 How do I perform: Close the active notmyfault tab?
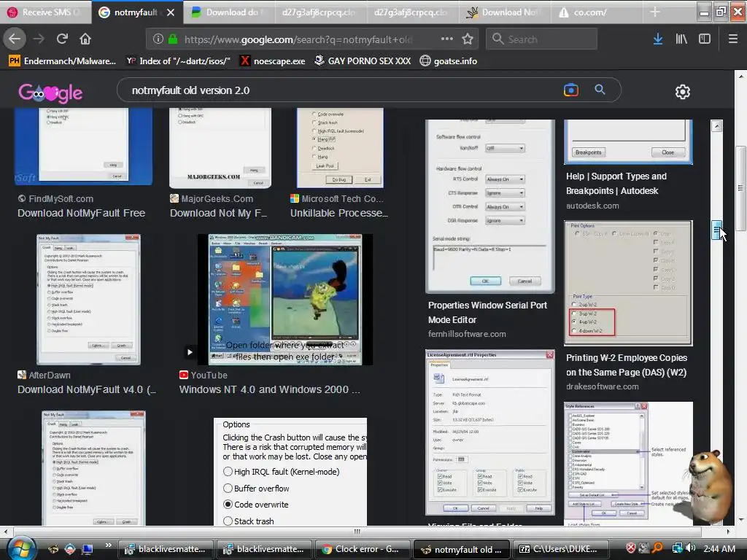pos(171,12)
